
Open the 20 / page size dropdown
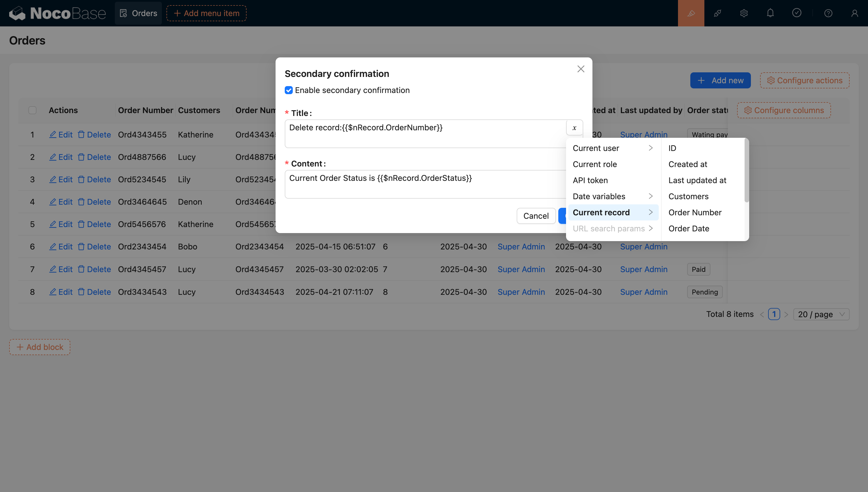pyautogui.click(x=821, y=314)
